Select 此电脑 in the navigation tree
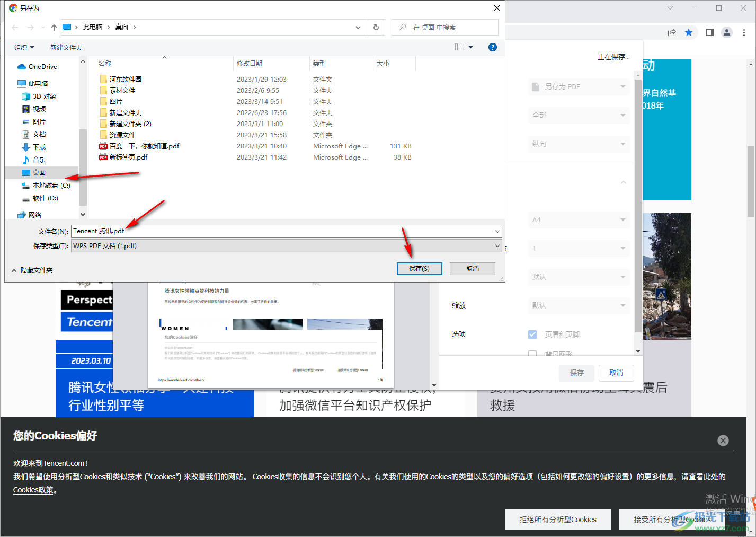Screen dimensions: 756x537 pyautogui.click(x=38, y=84)
